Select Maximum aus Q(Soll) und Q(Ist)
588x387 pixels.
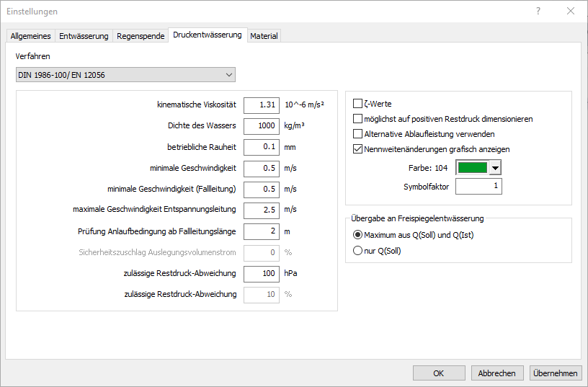[357, 235]
